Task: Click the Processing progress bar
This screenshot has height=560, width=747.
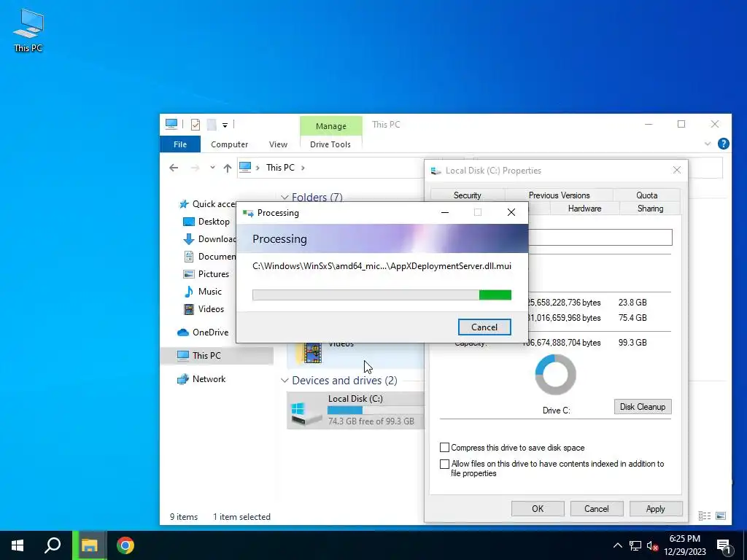Action: [382, 295]
